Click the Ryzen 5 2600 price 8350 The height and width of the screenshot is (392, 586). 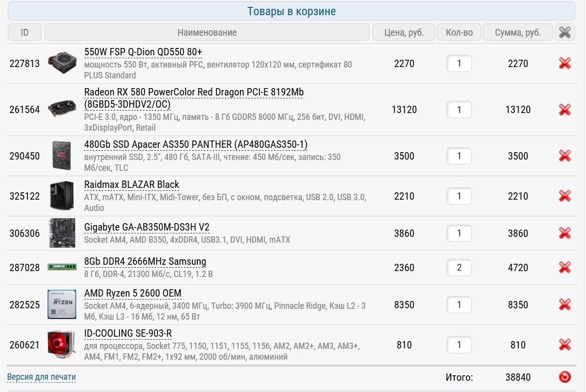404,304
